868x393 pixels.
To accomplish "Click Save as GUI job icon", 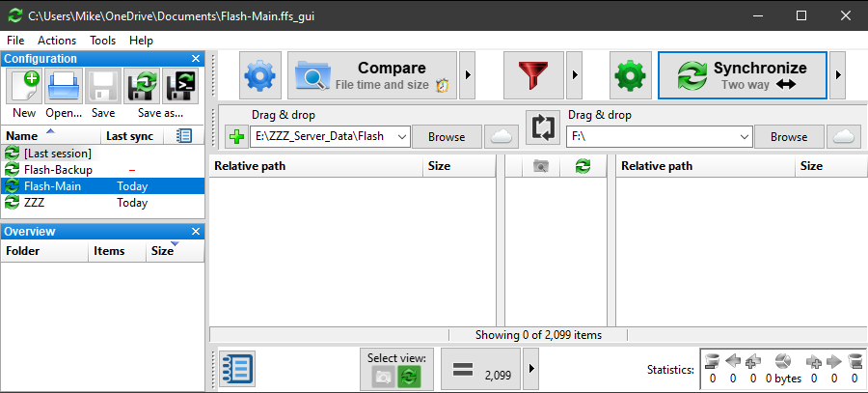I will coord(143,86).
